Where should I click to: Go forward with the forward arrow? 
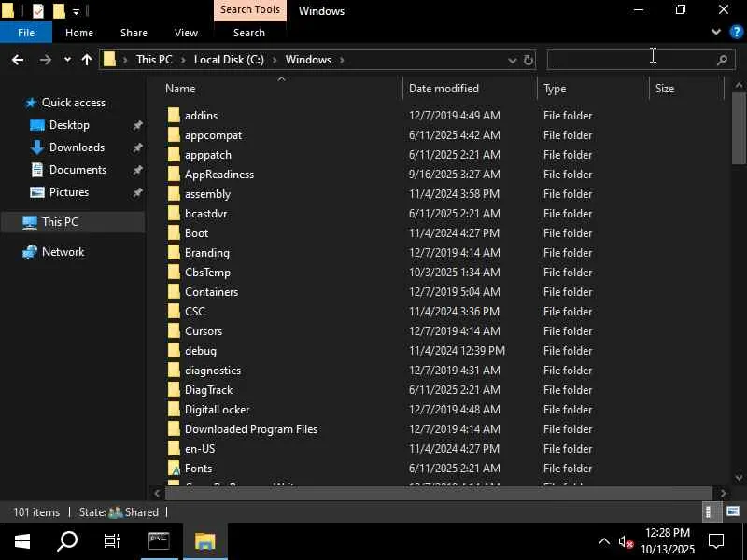[x=45, y=60]
